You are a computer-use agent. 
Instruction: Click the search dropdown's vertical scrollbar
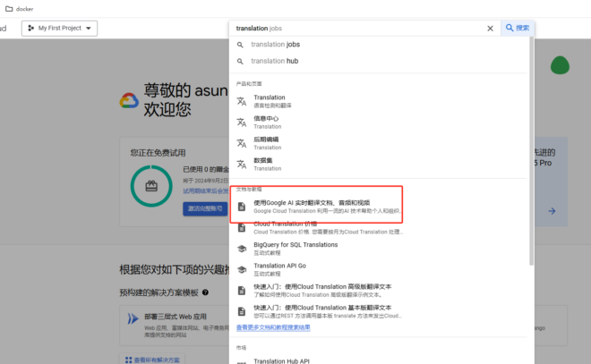coord(531,150)
